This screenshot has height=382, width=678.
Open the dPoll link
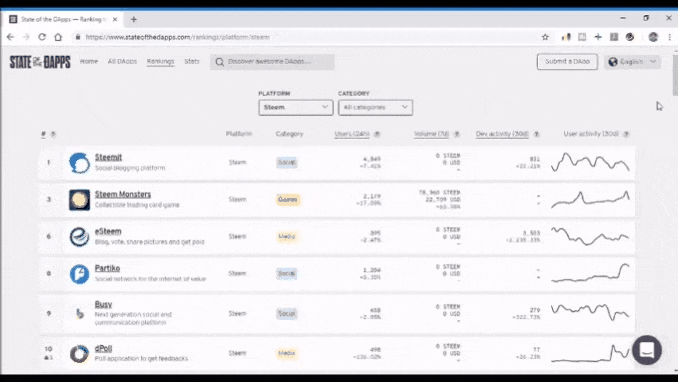(103, 349)
